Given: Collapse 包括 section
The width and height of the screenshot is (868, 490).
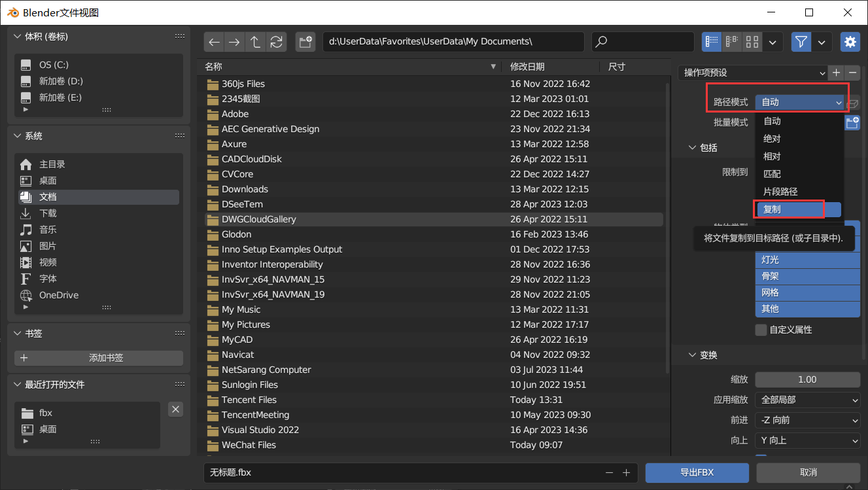Looking at the screenshot, I should tap(693, 148).
